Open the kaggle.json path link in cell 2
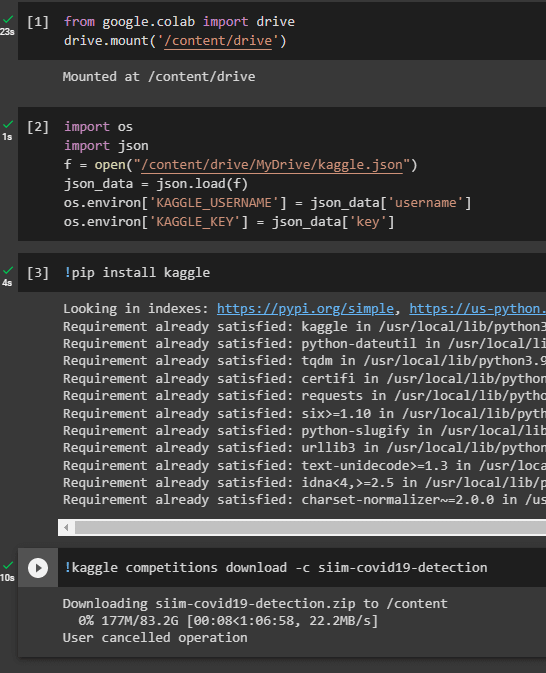 (x=272, y=165)
